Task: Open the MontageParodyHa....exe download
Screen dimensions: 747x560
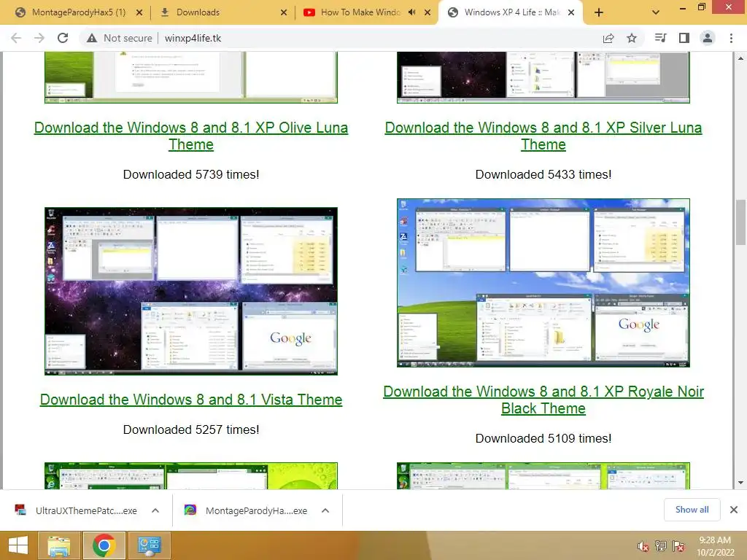Action: coord(247,510)
